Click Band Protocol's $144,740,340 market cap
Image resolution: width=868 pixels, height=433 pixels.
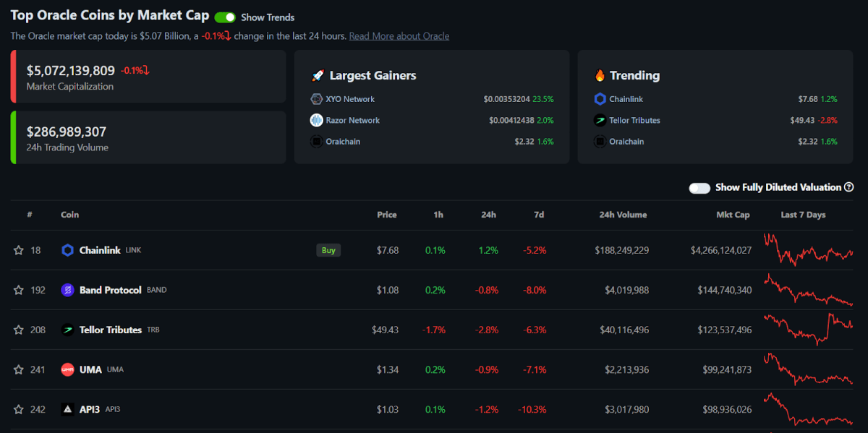pyautogui.click(x=724, y=290)
